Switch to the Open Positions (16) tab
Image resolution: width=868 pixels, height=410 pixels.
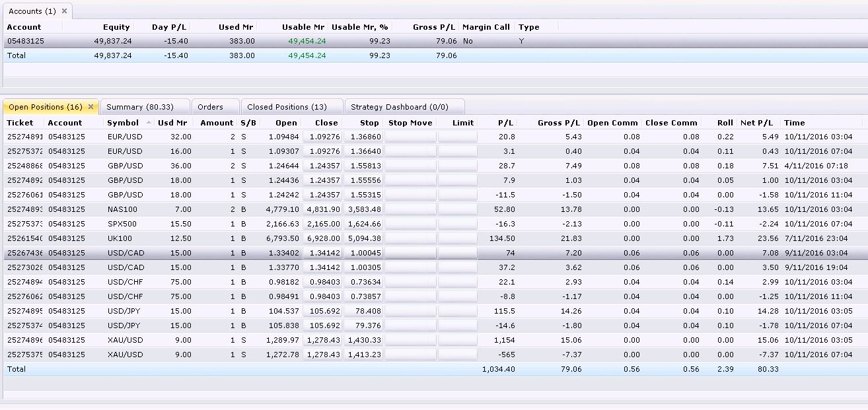click(51, 107)
